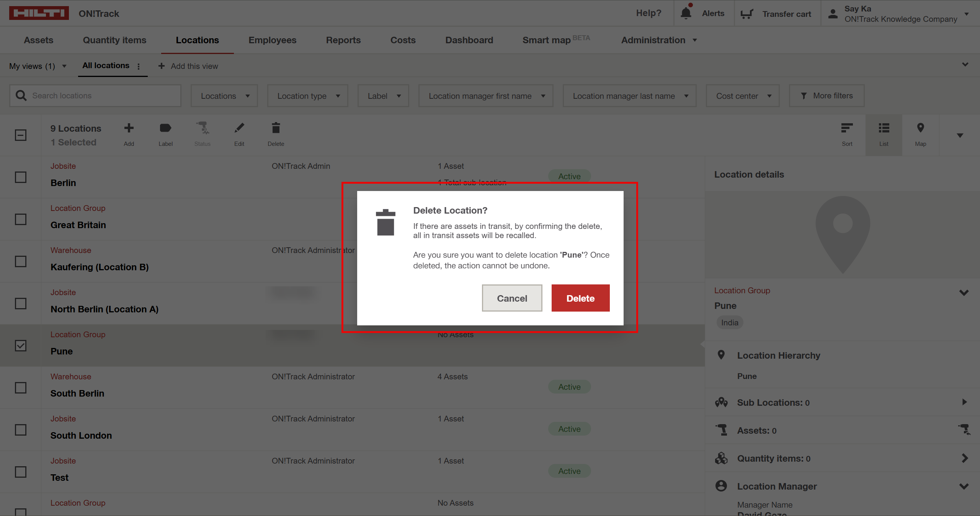Click the Status tool icon
Image resolution: width=980 pixels, height=516 pixels.
tap(202, 128)
